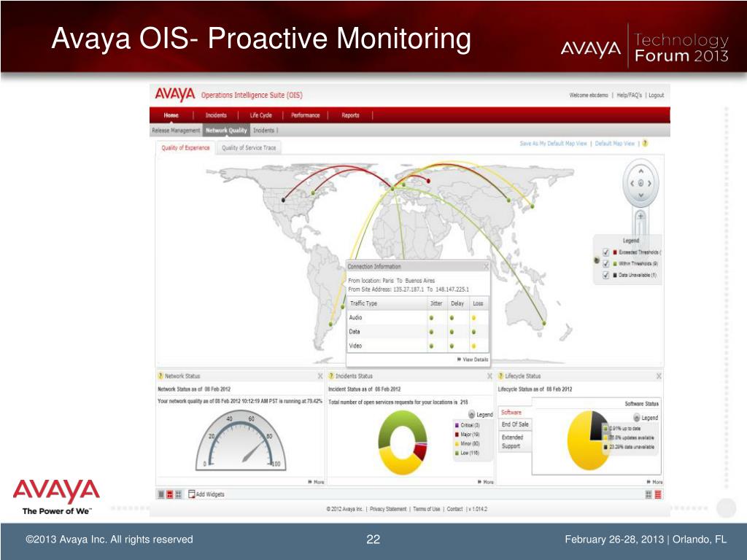This screenshot has width=747, height=560.
Task: Click the center button of the pan control
Action: pyautogui.click(x=640, y=183)
